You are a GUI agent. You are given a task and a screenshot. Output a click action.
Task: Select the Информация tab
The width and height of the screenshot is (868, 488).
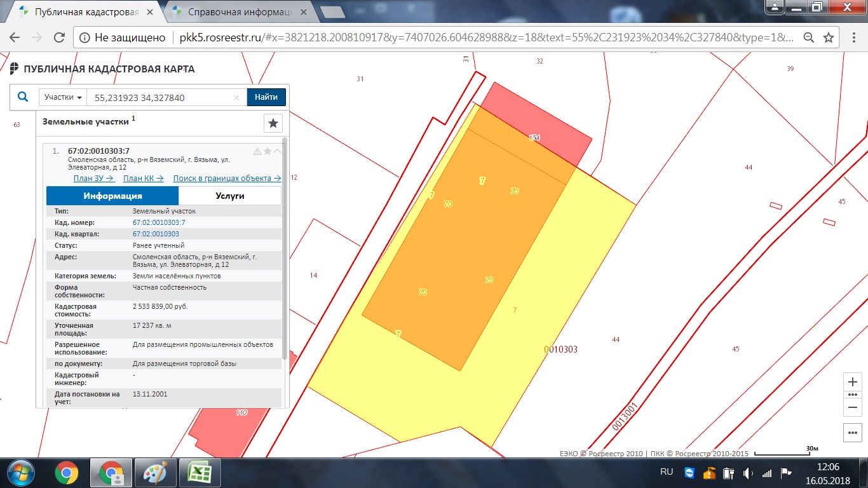112,196
